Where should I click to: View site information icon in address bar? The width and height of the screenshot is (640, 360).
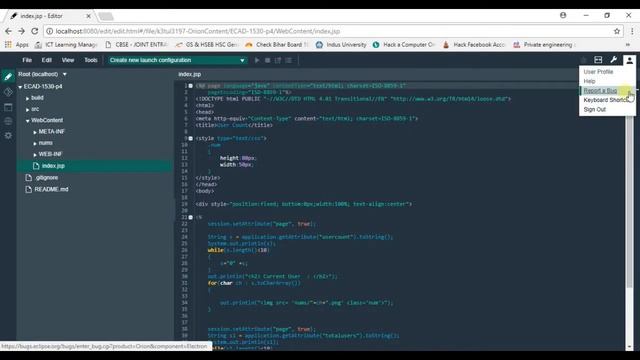pos(49,31)
